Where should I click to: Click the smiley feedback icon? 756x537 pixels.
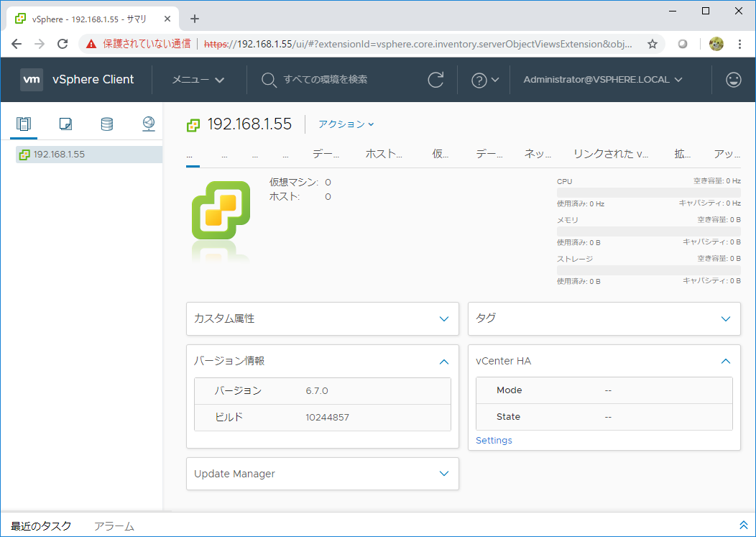click(733, 80)
